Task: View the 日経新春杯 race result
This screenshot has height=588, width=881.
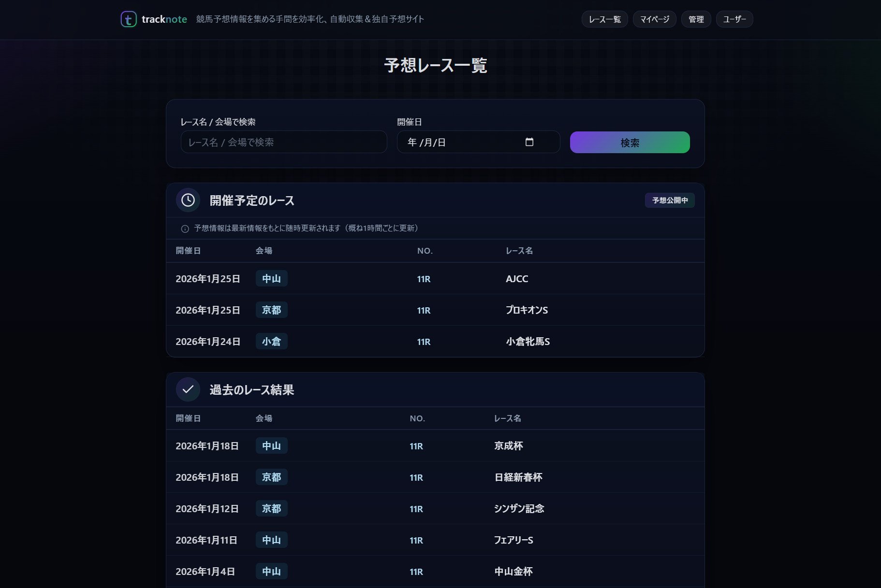Action: (518, 477)
